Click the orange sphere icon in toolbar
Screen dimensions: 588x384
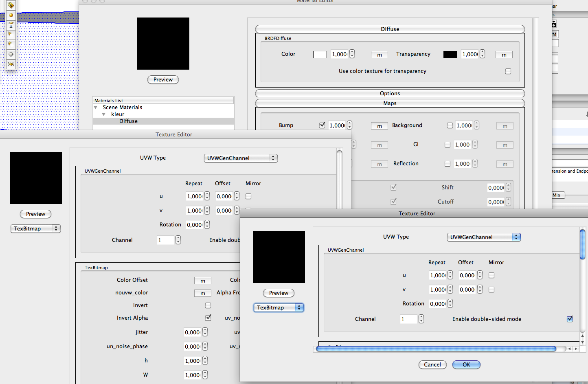tap(11, 15)
